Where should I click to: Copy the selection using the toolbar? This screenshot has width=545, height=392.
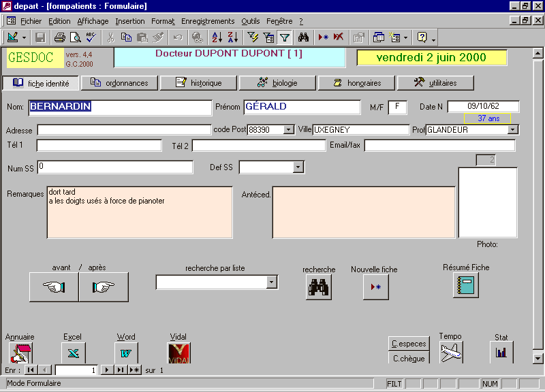pos(126,37)
